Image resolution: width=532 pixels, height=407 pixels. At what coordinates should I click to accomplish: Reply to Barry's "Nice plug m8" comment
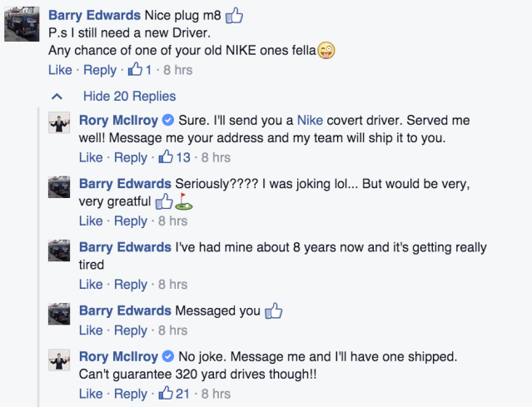click(100, 71)
